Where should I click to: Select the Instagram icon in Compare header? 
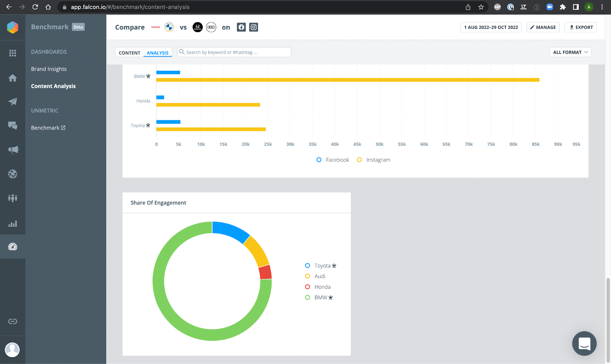pos(253,27)
